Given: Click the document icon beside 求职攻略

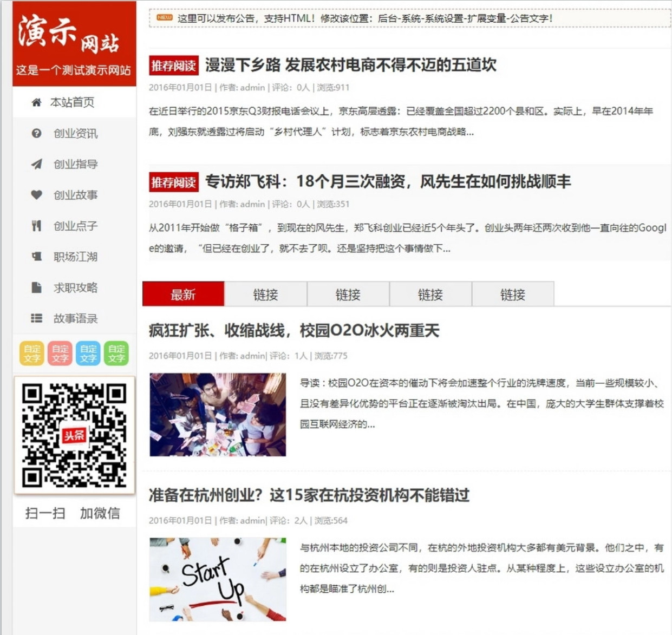Looking at the screenshot, I should [36, 287].
